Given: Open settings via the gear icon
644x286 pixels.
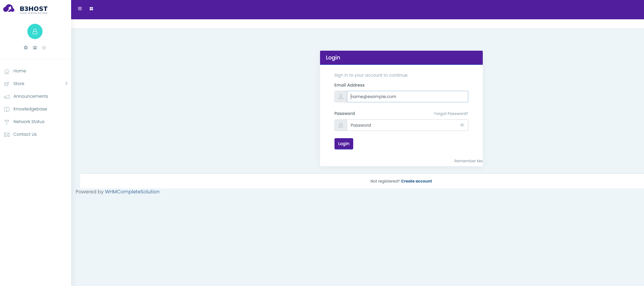Looking at the screenshot, I should coord(26,48).
